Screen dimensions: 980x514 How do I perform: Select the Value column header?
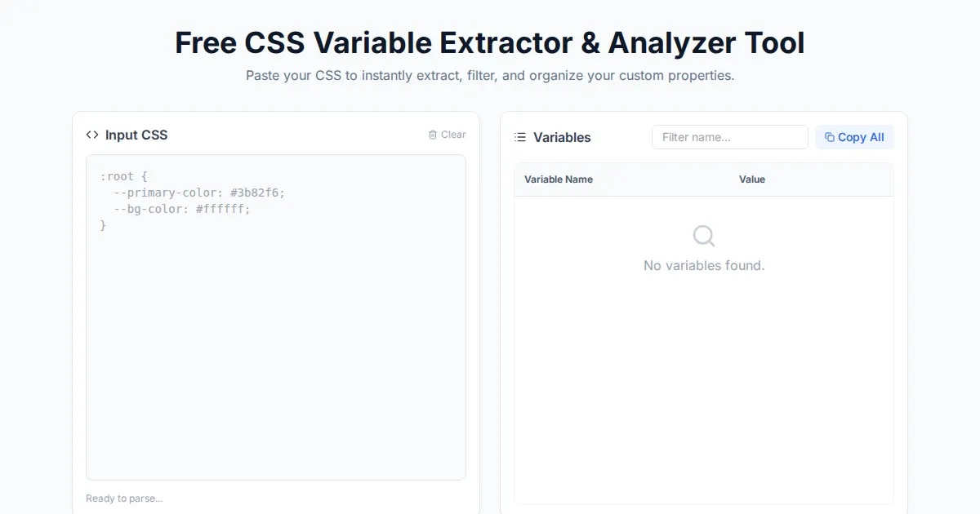(x=752, y=179)
